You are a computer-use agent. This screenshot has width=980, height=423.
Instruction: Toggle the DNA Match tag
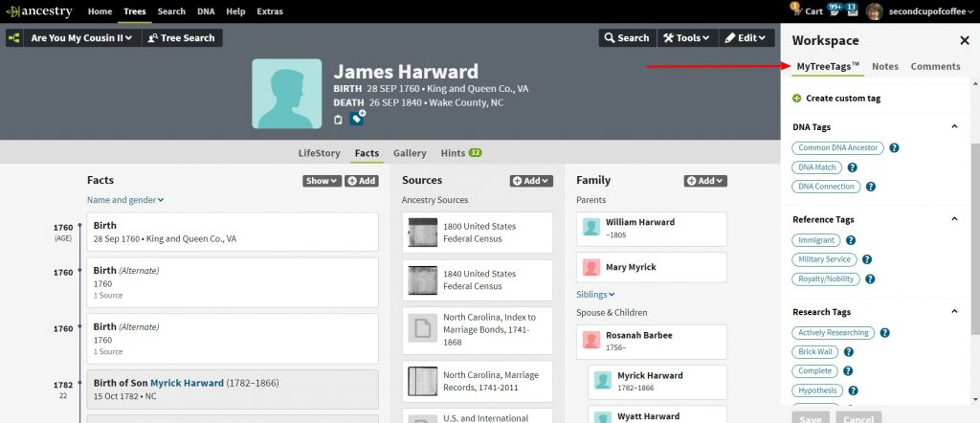point(817,167)
